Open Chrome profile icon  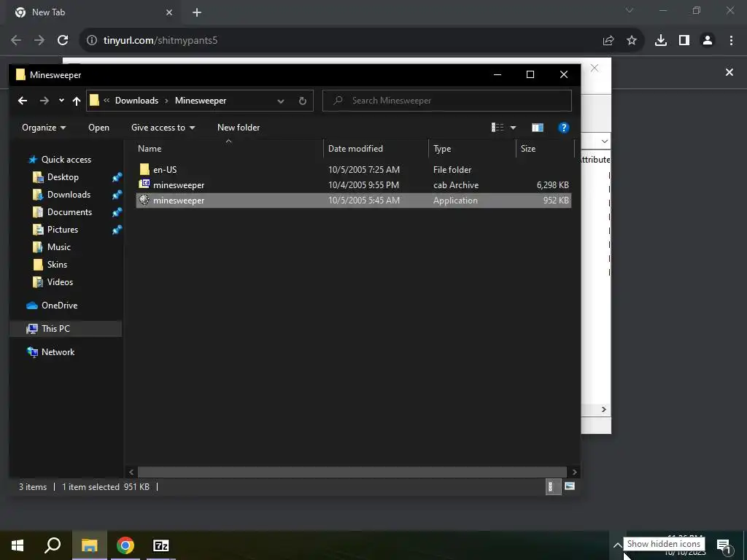tap(708, 41)
